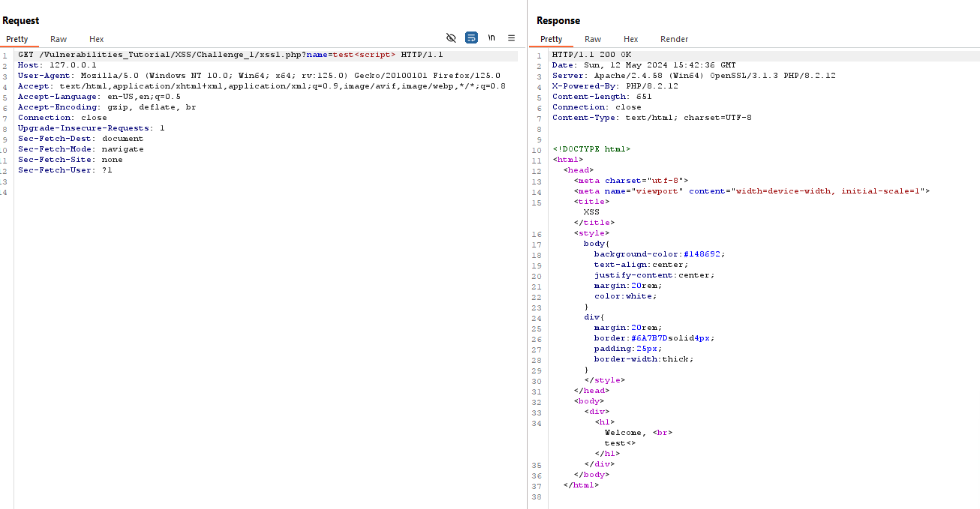Switch to Response Hex tab
Viewport: 980px width, 509px height.
pos(631,39)
